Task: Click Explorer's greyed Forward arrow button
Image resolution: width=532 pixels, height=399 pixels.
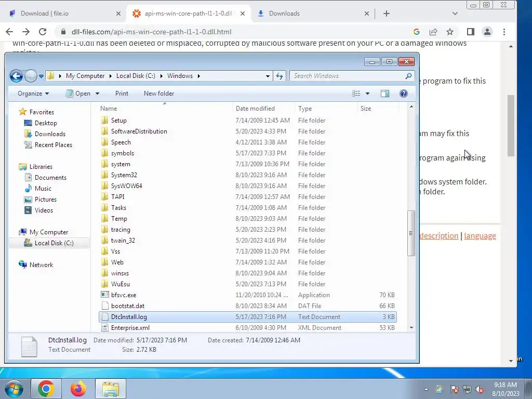Action: click(31, 76)
